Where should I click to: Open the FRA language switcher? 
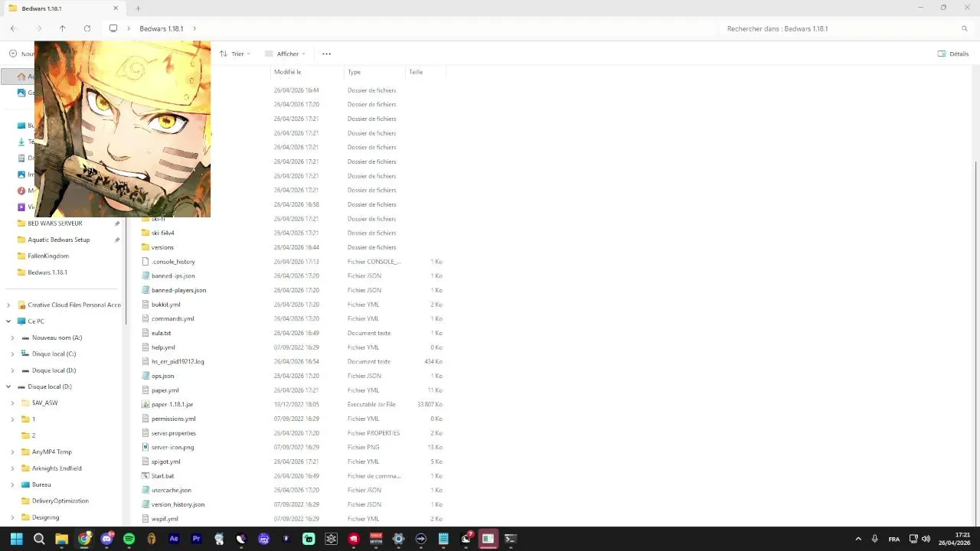893,539
